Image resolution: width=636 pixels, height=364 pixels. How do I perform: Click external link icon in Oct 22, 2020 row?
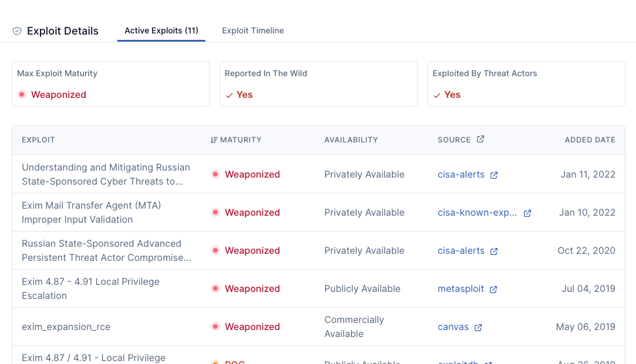494,251
